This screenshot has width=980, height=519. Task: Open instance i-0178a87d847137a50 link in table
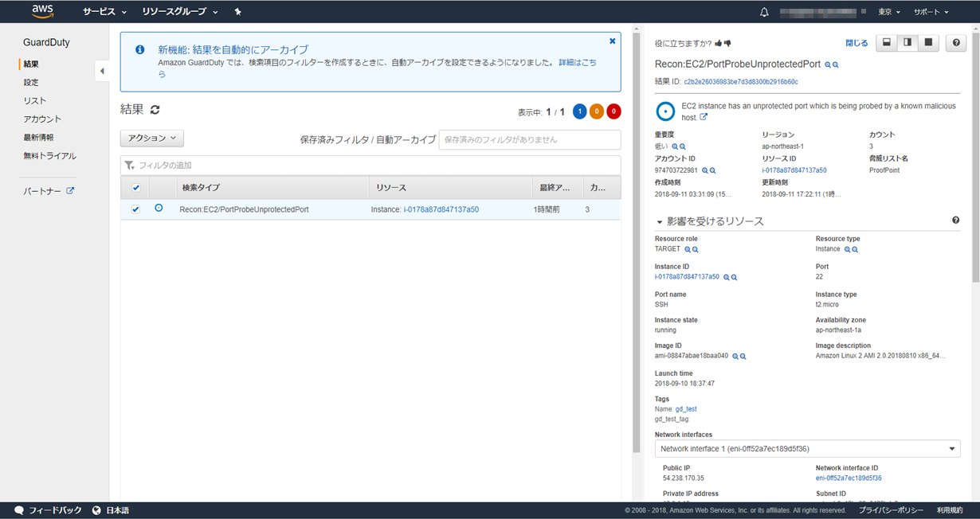click(x=441, y=209)
